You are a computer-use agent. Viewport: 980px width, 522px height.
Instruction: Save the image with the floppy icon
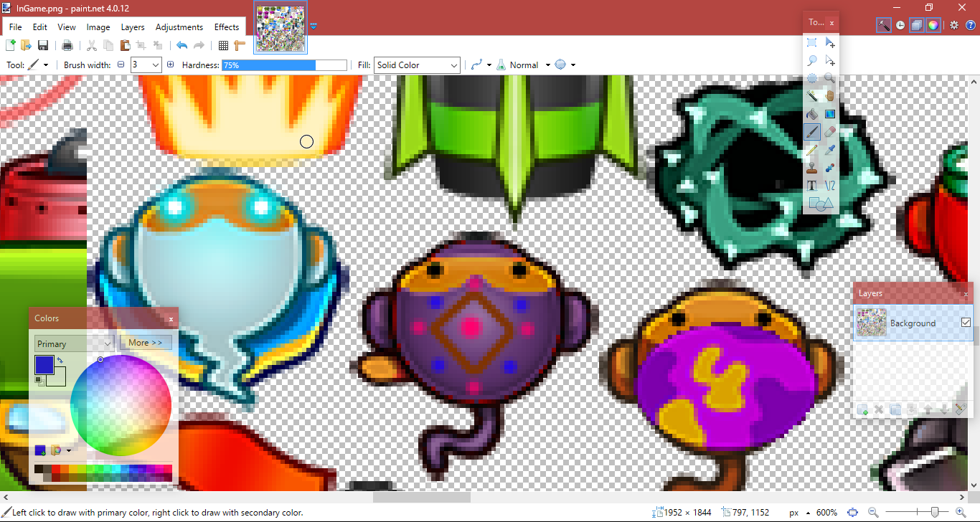point(43,46)
